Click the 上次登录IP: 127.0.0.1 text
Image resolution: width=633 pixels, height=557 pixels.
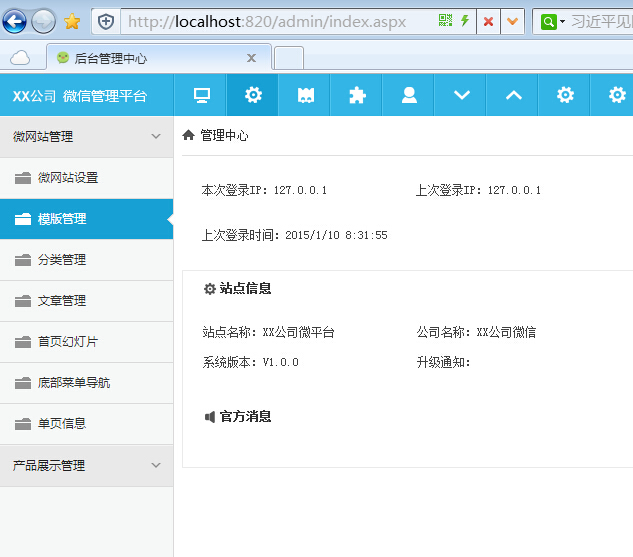478,190
